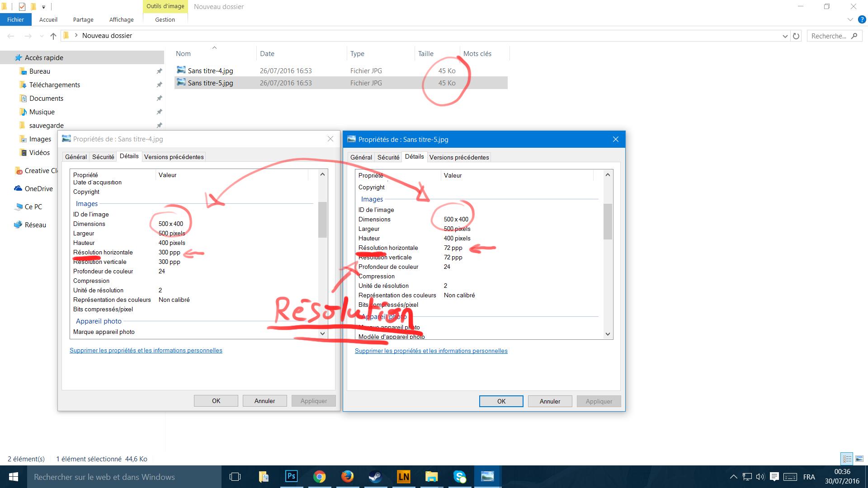Open the Affichage ribbon tab

tap(121, 20)
